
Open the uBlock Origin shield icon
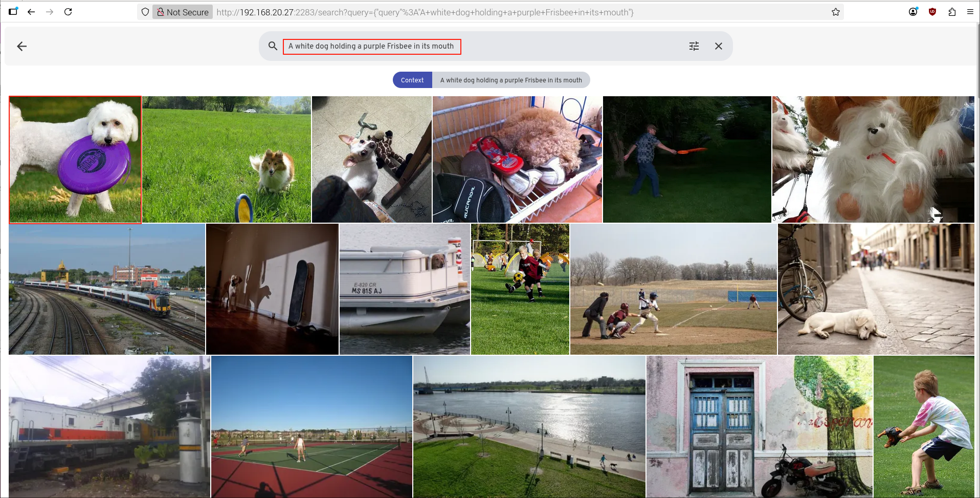pyautogui.click(x=932, y=12)
